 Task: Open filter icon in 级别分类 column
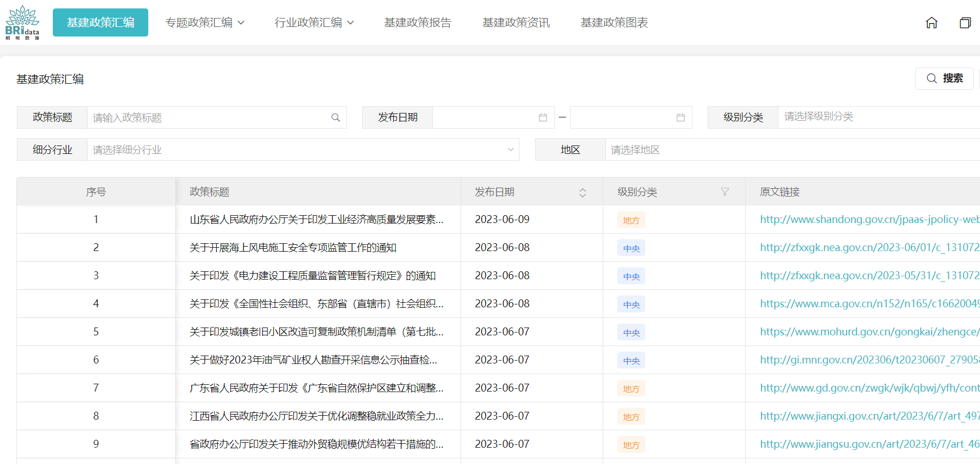coord(725,192)
